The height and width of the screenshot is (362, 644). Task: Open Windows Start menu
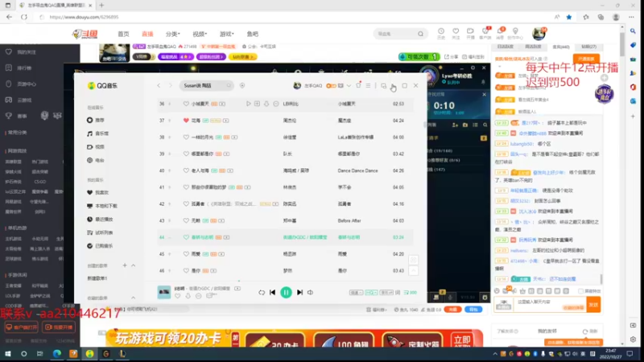7,354
